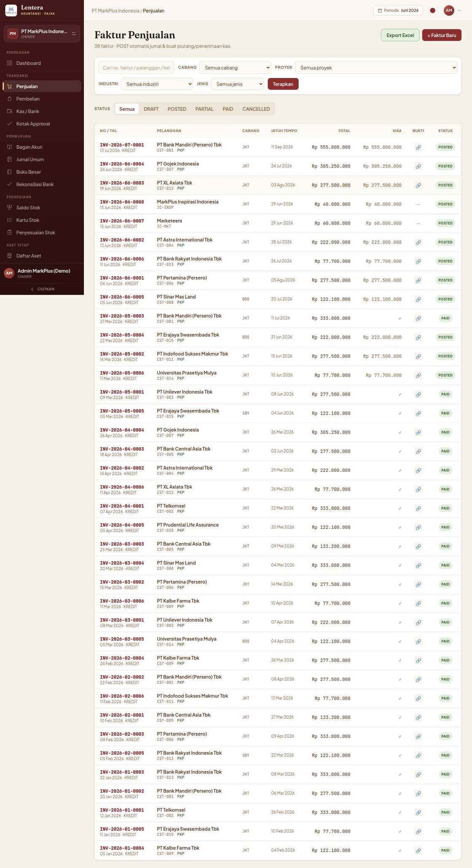
Task: Open invoice INV-2026-03-0003 link
Action: [122, 544]
